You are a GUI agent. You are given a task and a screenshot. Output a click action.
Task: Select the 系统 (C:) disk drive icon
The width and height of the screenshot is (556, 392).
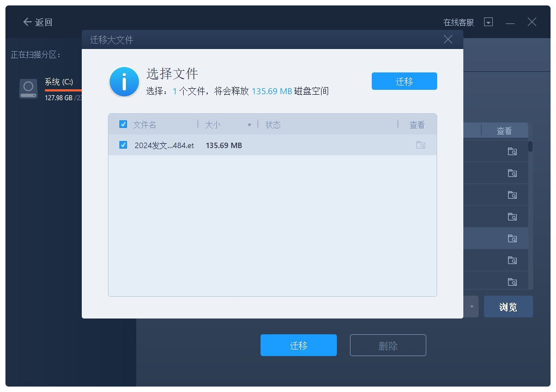[x=28, y=88]
